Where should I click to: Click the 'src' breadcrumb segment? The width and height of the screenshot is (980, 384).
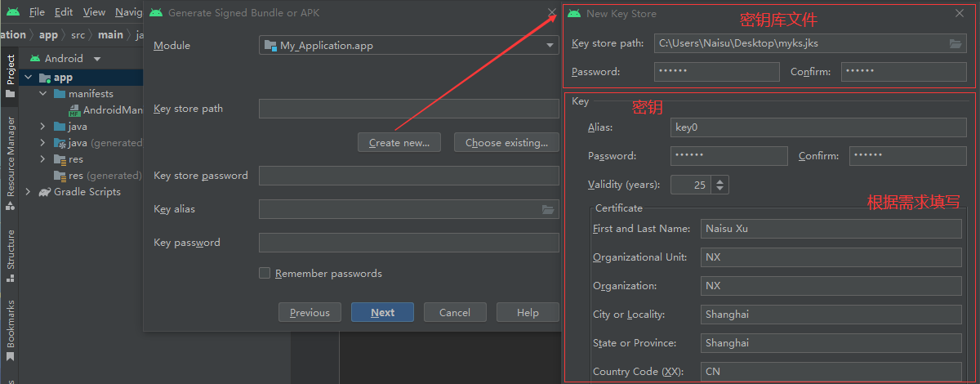(x=78, y=35)
